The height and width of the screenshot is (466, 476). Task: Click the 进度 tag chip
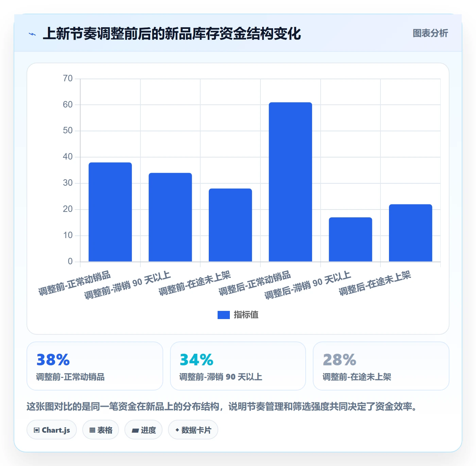pyautogui.click(x=143, y=430)
